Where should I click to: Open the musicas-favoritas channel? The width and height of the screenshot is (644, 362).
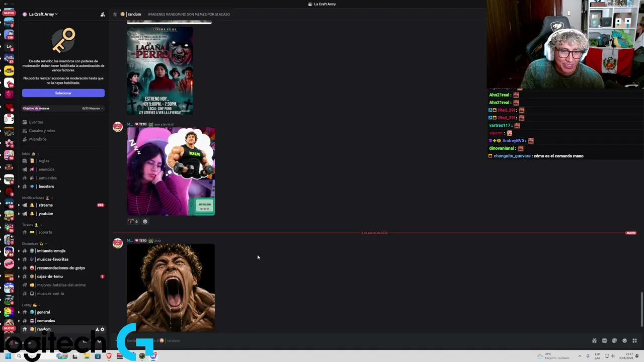(63, 259)
